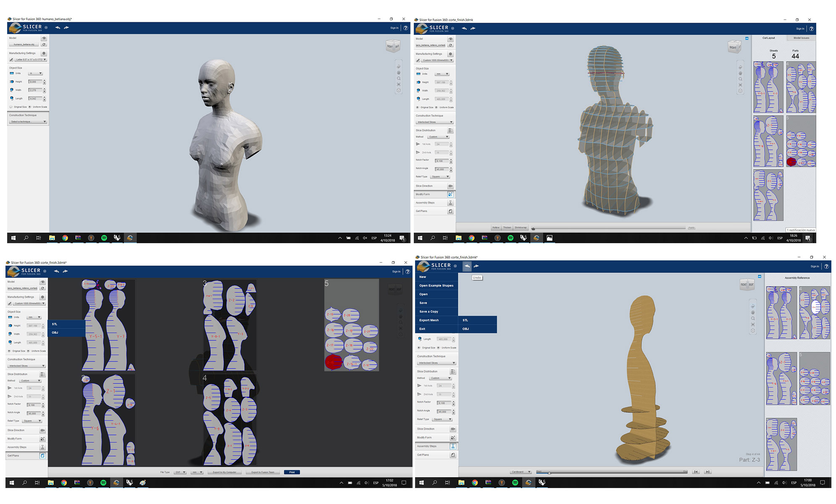The image size is (836, 504).
Task: Click the Undo arrow showing the Undo tooltip
Action: [467, 266]
